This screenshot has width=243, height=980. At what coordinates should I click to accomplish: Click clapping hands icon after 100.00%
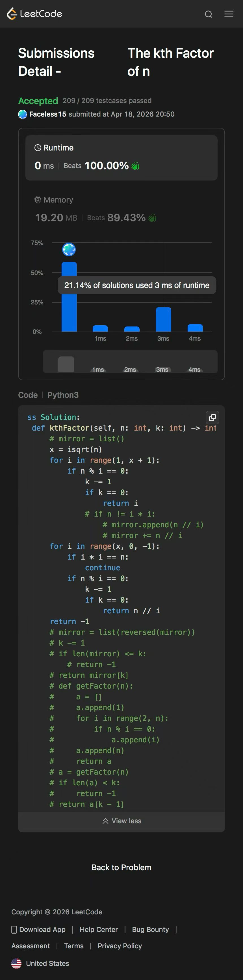(135, 166)
